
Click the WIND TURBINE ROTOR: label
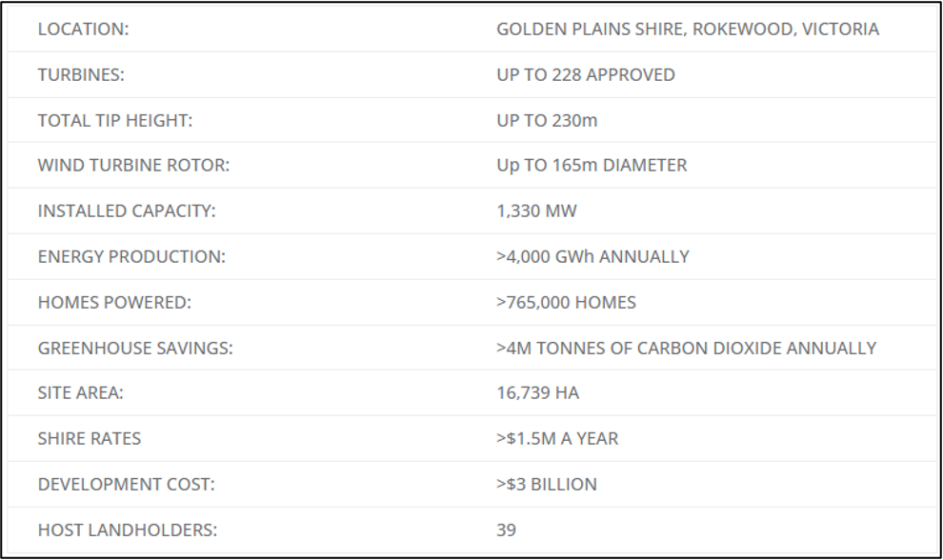(x=134, y=166)
